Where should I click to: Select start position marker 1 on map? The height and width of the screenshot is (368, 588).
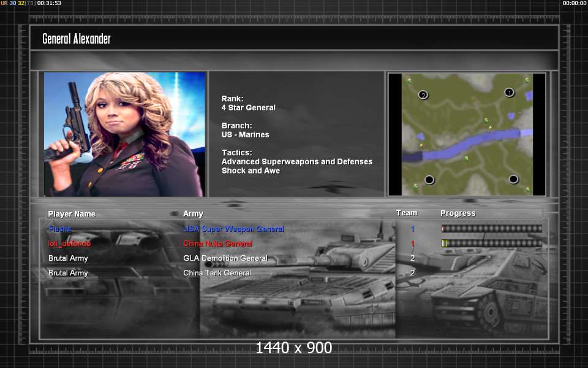pos(509,92)
